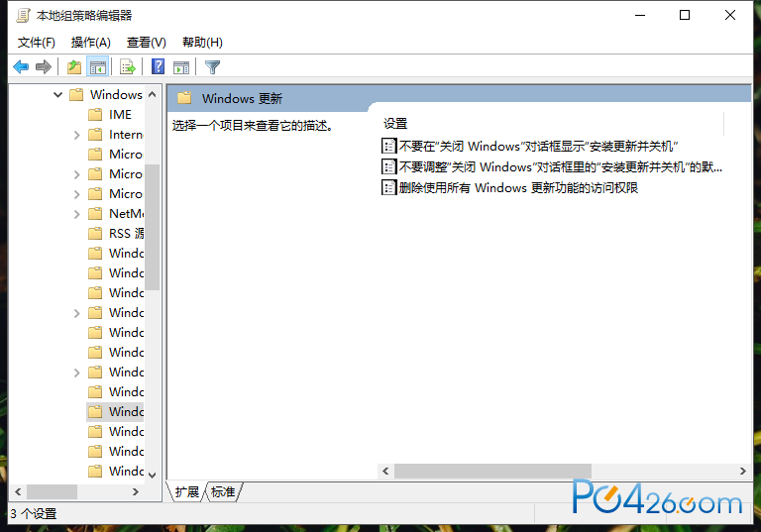Viewport: 761px width, 532px height.
Task: Click the Group Policy Editor title bar icon
Action: 23,16
